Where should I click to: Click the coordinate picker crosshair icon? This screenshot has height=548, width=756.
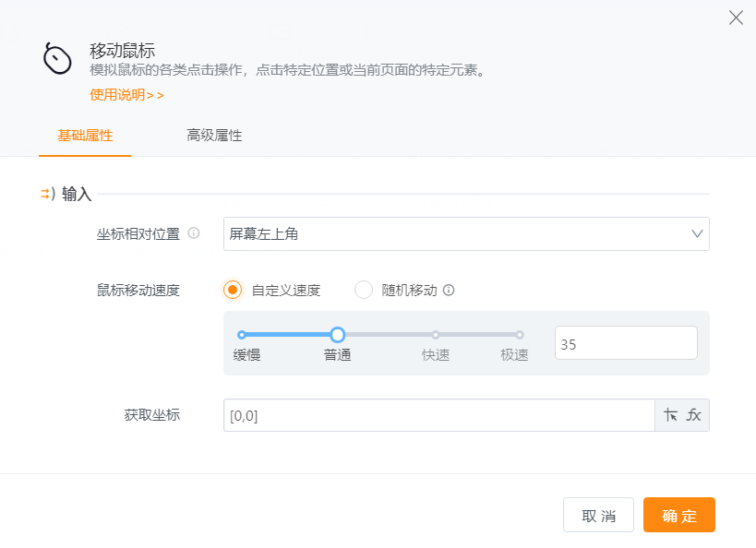pos(671,415)
